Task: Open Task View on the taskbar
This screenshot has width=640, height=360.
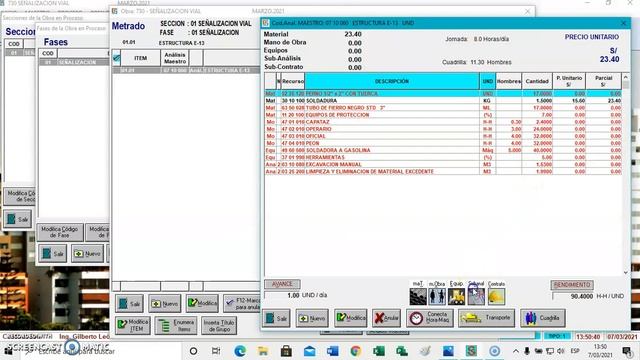Action: click(216, 351)
